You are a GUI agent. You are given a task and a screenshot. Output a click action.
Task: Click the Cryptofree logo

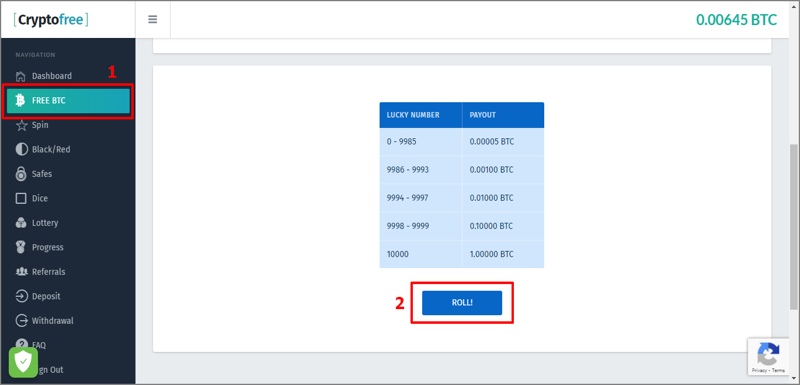(51, 19)
